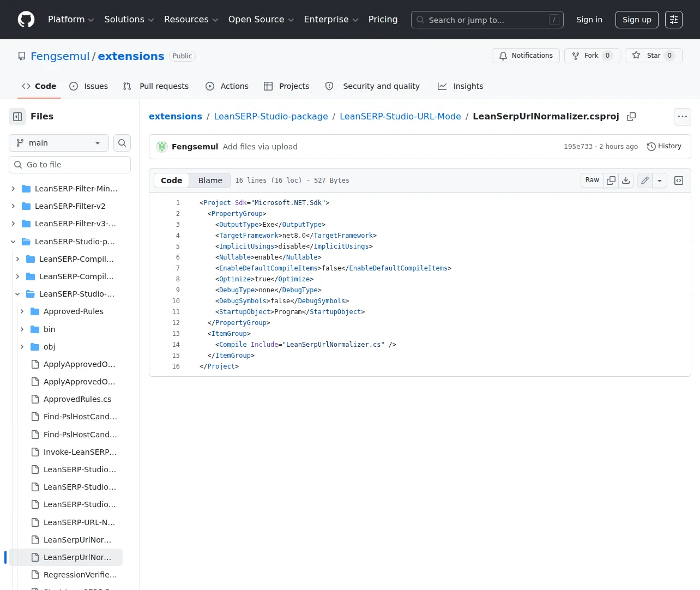Open the RegressionVerifie... file
The width and height of the screenshot is (700, 590).
[x=80, y=575]
